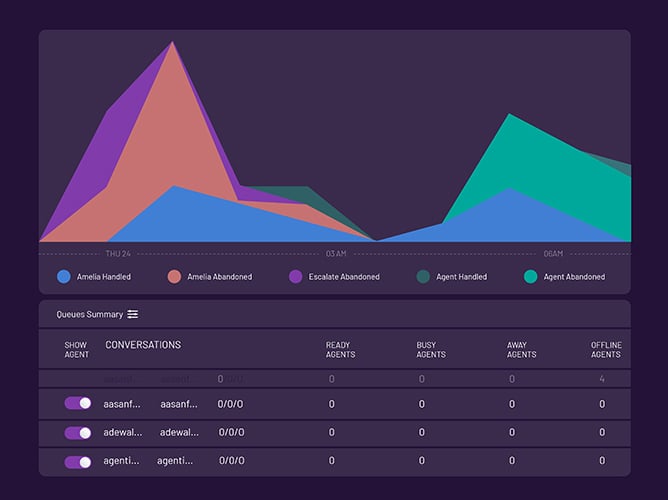Image resolution: width=668 pixels, height=500 pixels.
Task: Select the Busy Agents column header
Action: coord(432,350)
